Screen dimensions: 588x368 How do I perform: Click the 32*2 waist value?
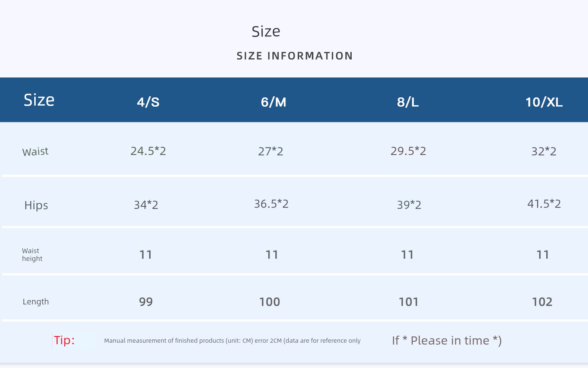pos(544,151)
